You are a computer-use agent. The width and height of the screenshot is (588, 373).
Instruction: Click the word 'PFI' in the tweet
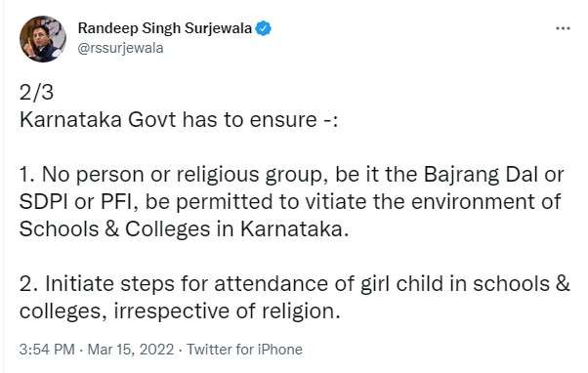tap(119, 202)
